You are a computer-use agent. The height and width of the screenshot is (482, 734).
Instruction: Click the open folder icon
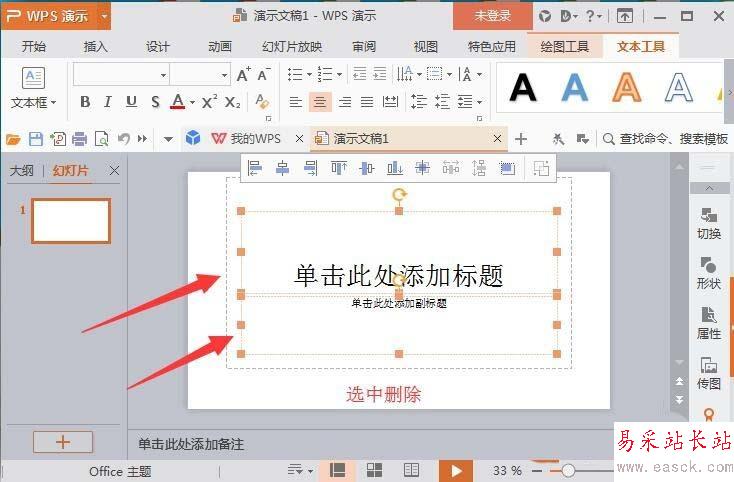click(13, 139)
